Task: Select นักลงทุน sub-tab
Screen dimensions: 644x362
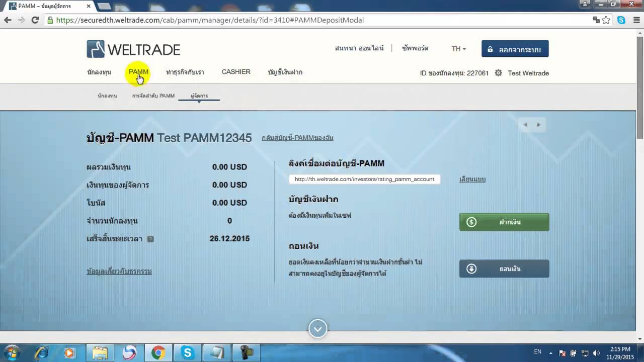Action: tap(107, 96)
